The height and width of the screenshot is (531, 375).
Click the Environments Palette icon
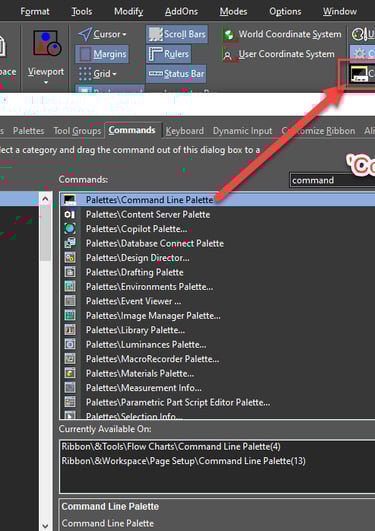[x=70, y=286]
